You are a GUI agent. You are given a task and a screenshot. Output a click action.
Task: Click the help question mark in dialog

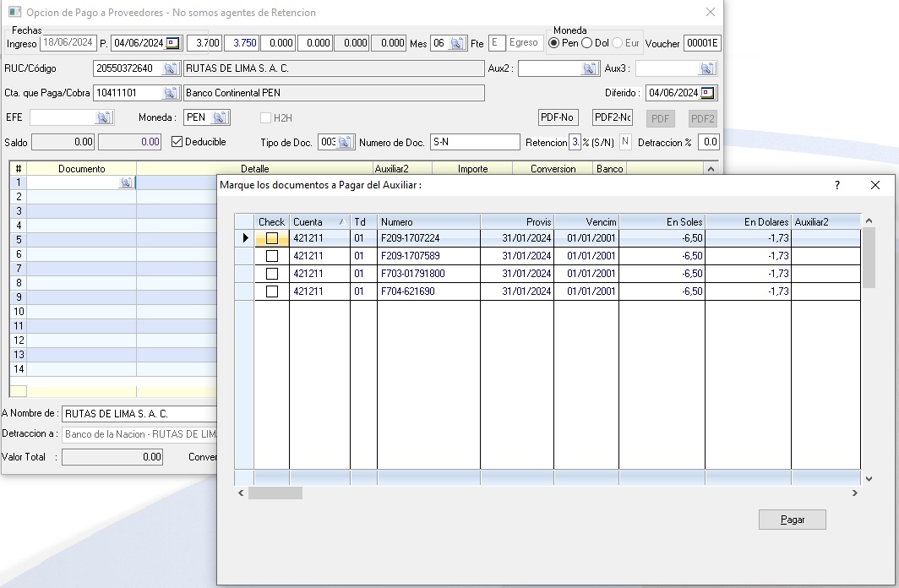(x=837, y=185)
